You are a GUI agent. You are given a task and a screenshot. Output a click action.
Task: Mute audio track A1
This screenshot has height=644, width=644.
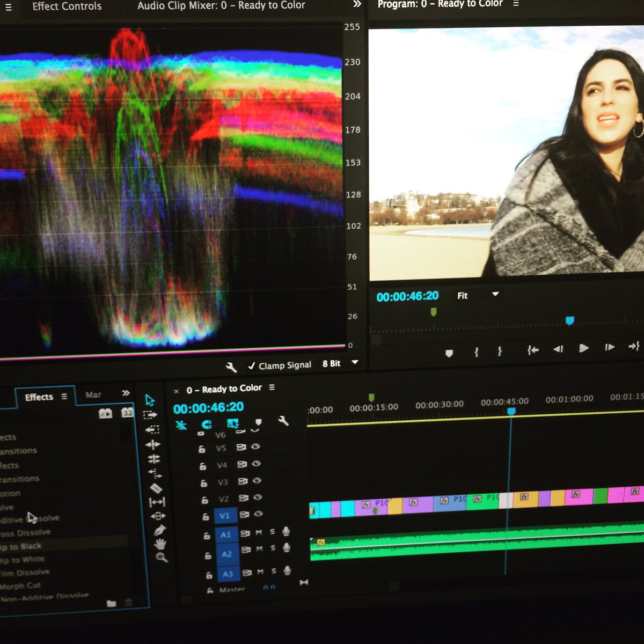(259, 532)
